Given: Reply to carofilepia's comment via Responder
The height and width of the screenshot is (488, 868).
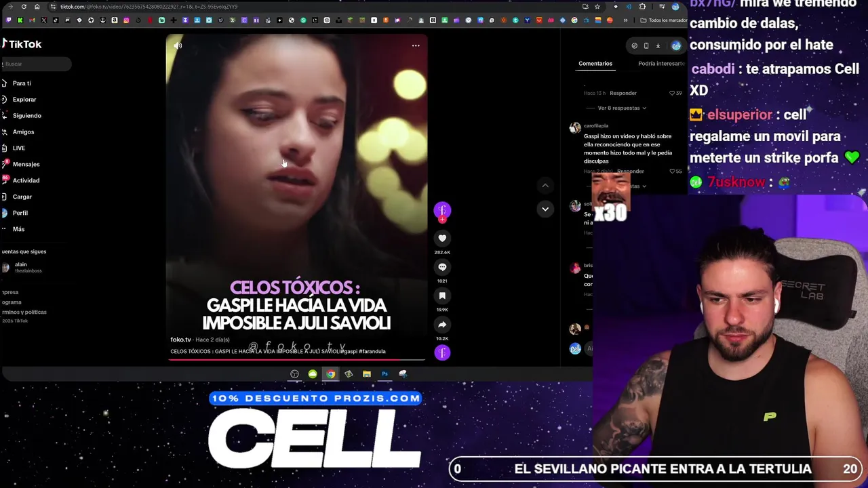Looking at the screenshot, I should (x=631, y=171).
